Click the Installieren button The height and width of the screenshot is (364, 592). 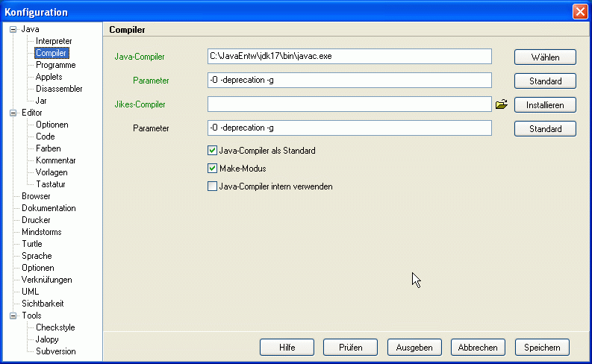click(x=545, y=105)
